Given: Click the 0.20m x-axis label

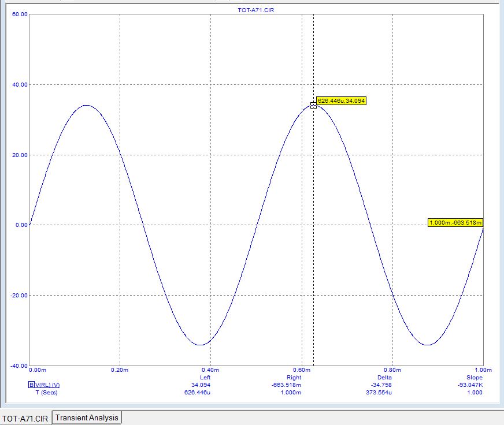Looking at the screenshot, I should 120,370.
